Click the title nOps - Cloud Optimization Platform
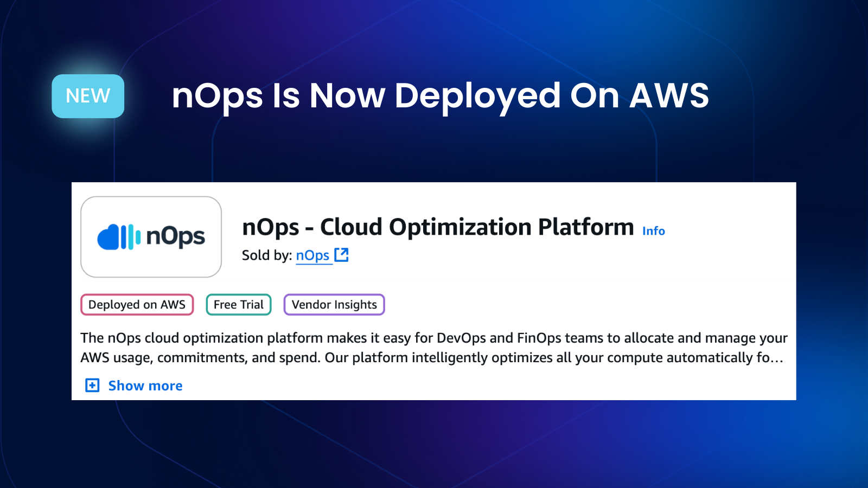 click(x=438, y=227)
